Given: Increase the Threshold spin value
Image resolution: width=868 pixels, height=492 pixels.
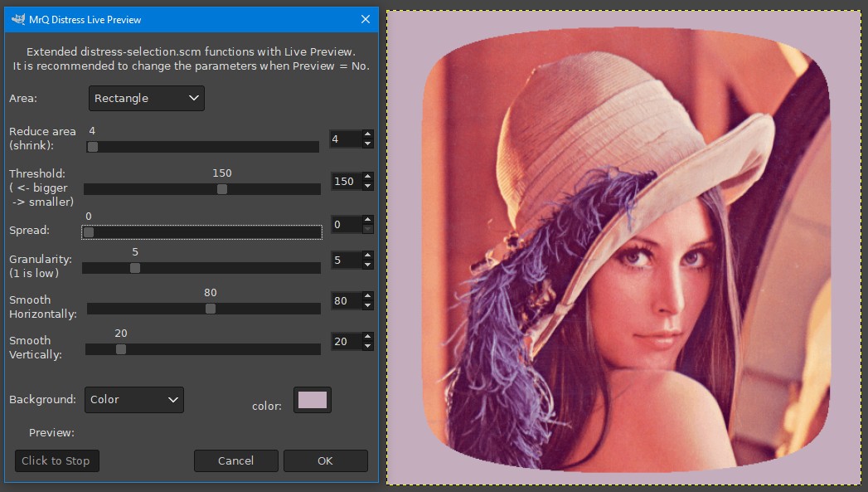Looking at the screenshot, I should (367, 176).
